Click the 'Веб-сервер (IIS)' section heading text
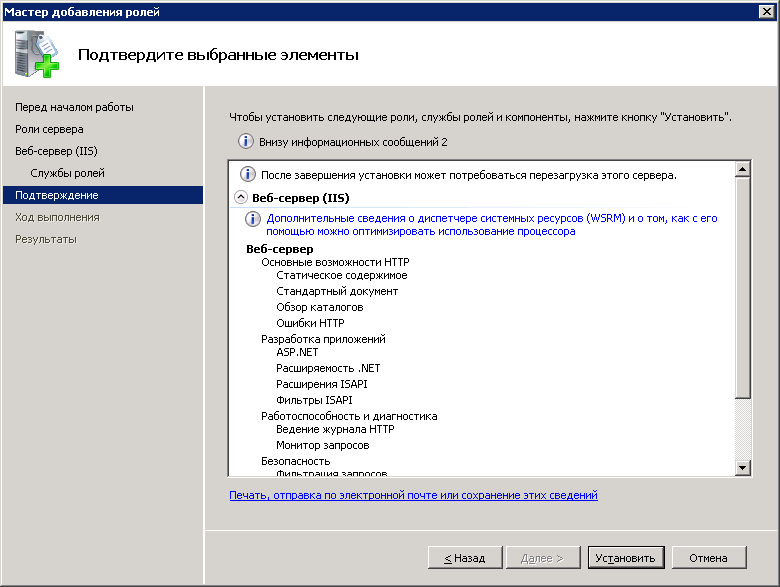 tap(301, 197)
